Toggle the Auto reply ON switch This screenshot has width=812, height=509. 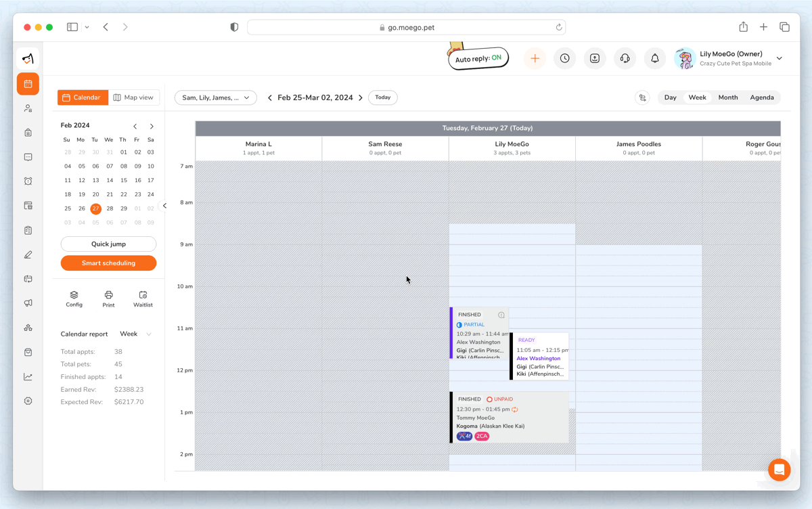point(478,58)
